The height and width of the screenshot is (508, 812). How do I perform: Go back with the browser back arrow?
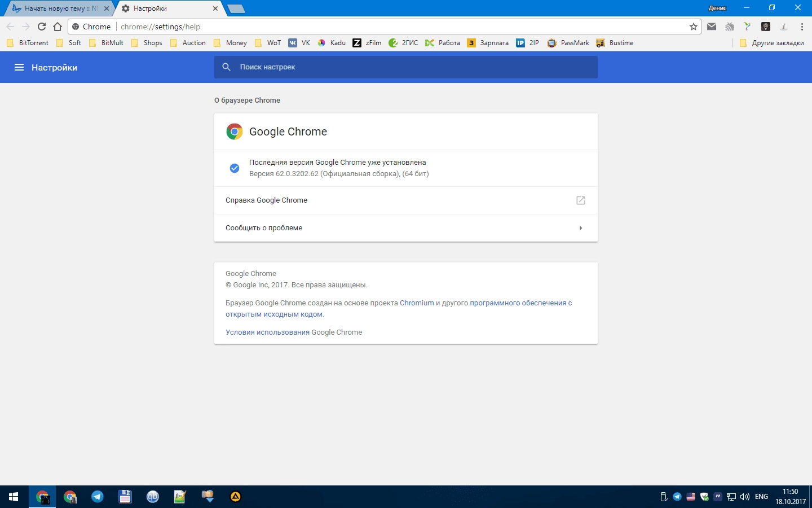(10, 27)
